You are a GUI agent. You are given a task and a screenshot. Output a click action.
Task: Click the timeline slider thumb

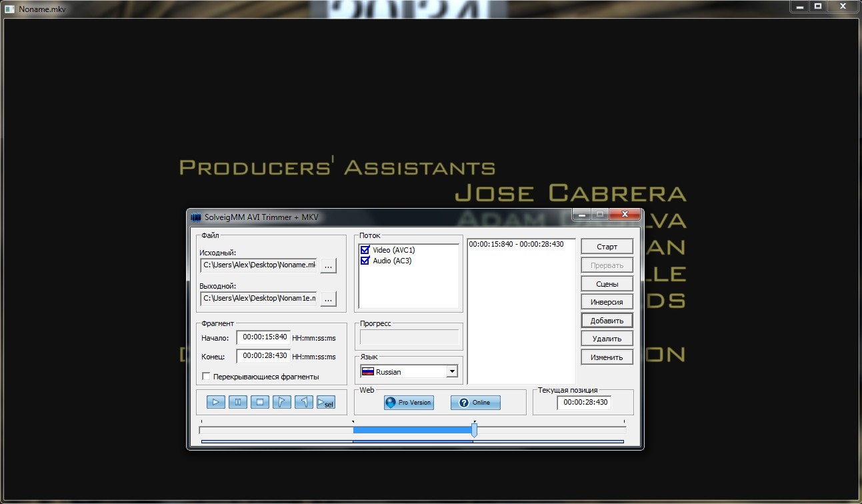474,431
